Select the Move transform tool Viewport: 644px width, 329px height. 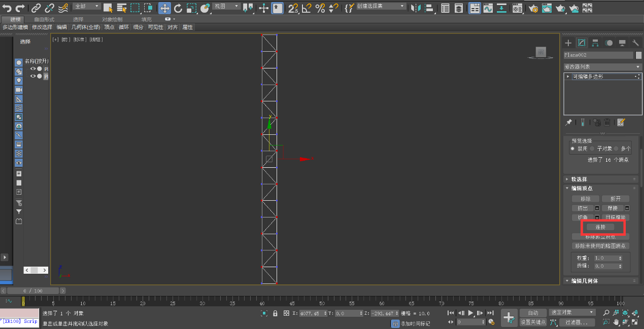click(x=164, y=8)
